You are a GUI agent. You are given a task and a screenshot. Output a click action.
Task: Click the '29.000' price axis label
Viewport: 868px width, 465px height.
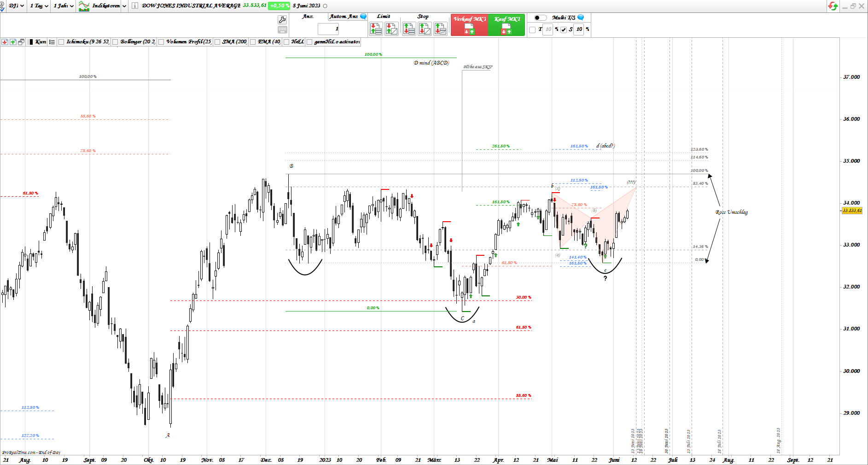pos(851,413)
